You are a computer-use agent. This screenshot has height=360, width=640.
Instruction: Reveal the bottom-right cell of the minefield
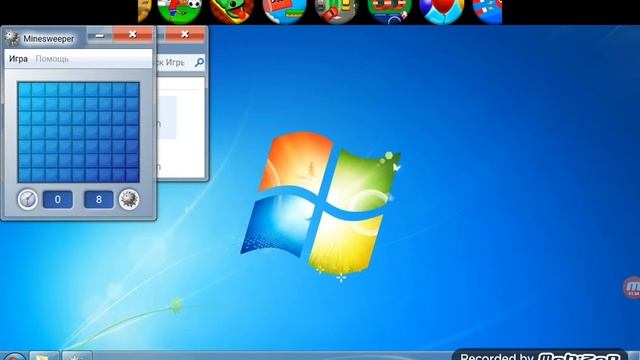point(132,175)
